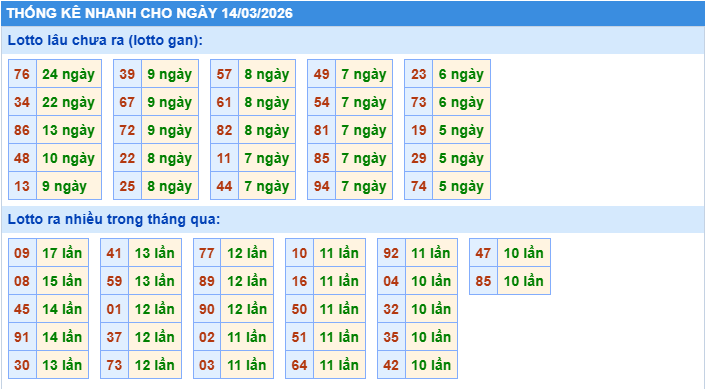Select lotto number 03 in the frequent table
Viewport: 707px width, 389px height.
point(207,365)
